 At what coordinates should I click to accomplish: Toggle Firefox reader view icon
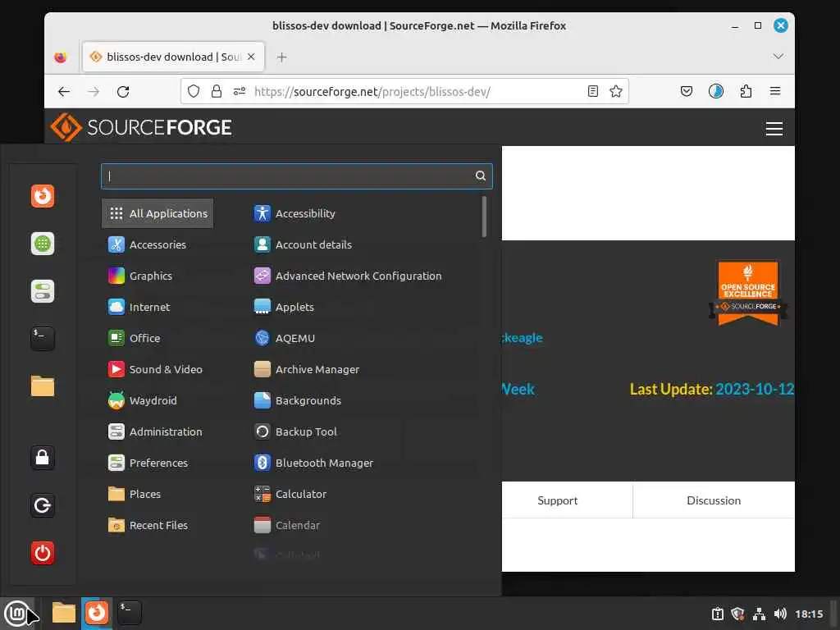(x=592, y=92)
